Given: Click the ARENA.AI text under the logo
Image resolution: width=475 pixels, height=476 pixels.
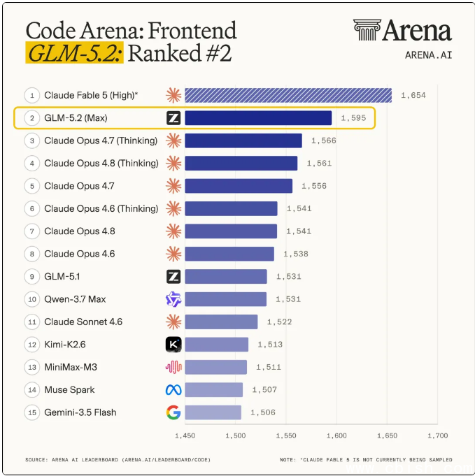Looking at the screenshot, I should tap(429, 55).
